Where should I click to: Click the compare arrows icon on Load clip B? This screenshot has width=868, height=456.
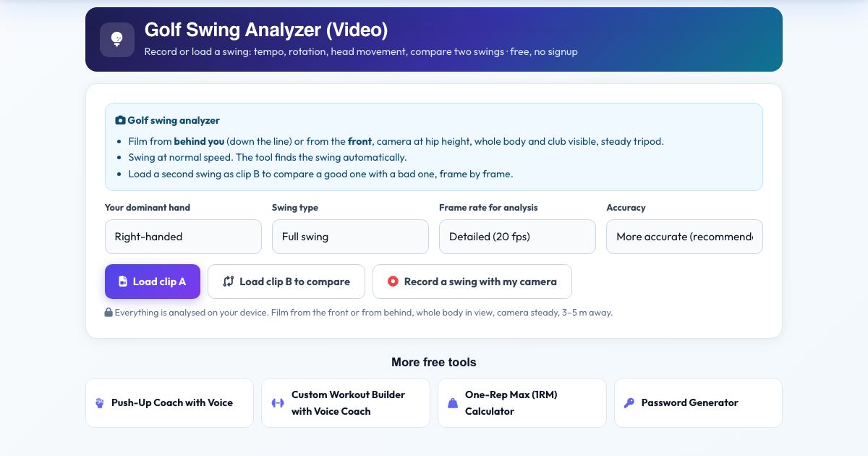click(x=229, y=282)
